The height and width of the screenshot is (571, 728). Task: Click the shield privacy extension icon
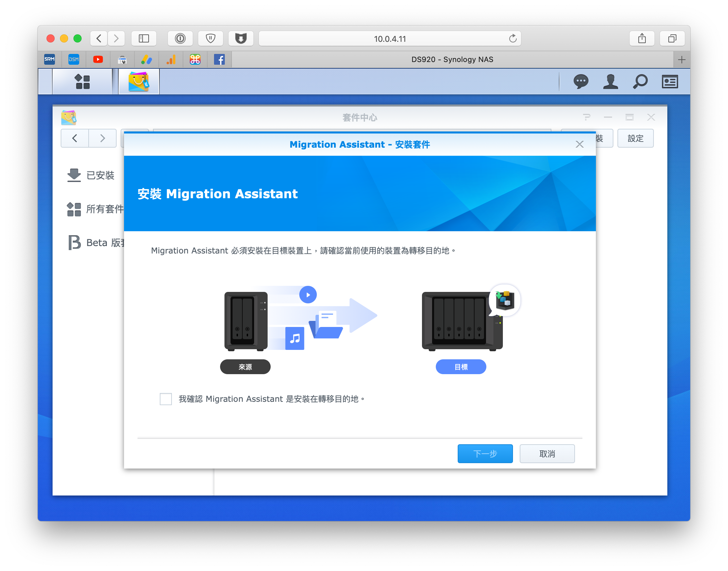[211, 38]
